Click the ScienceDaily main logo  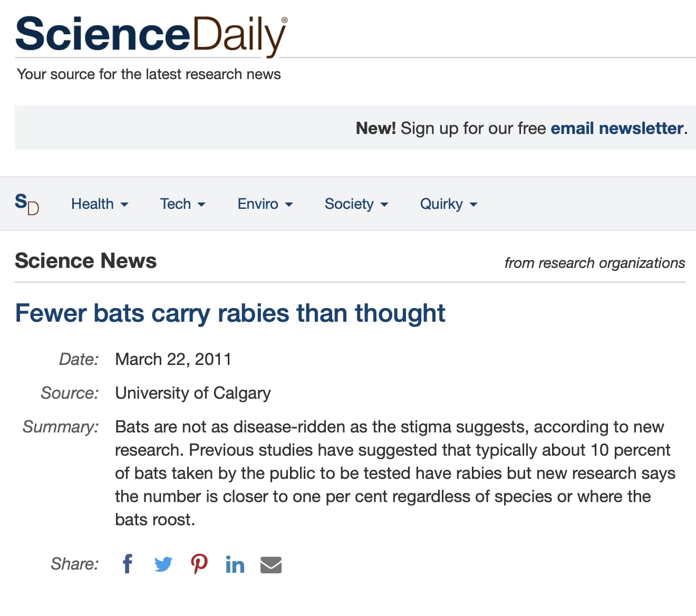[151, 35]
